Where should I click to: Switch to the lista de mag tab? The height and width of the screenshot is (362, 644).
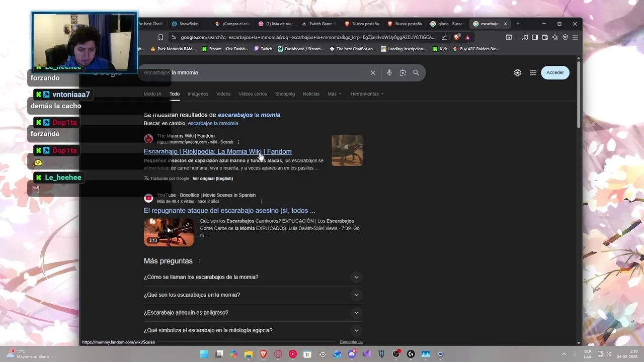[276, 24]
